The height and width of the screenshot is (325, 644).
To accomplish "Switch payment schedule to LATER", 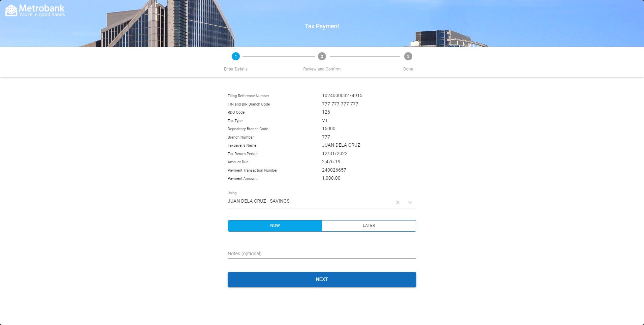I will 369,226.
